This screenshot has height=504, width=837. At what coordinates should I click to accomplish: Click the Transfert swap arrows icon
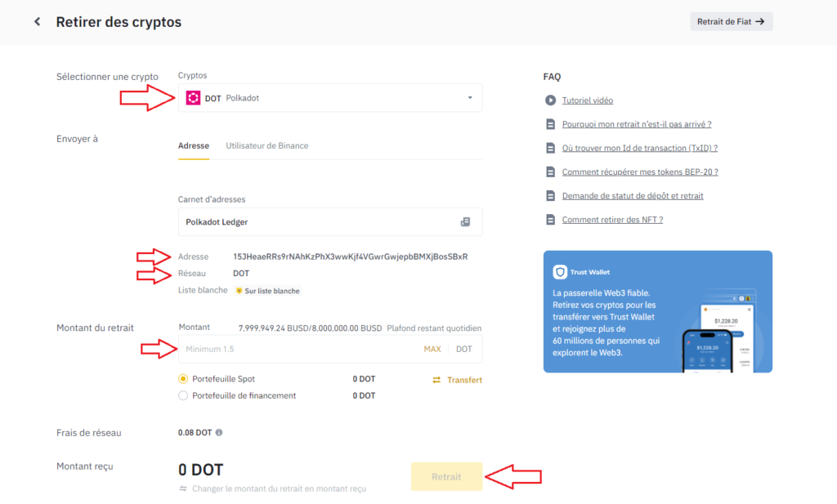point(436,379)
